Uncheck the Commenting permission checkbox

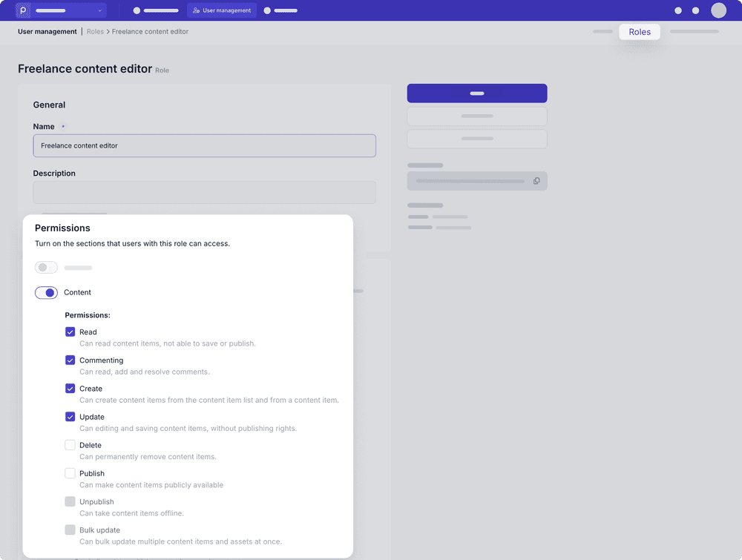tap(70, 360)
